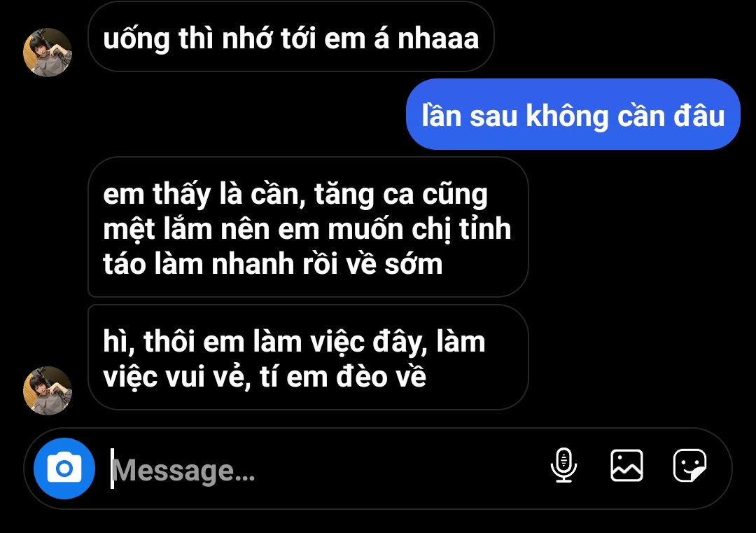Open the sticker picker icon
The image size is (756, 533).
click(689, 466)
